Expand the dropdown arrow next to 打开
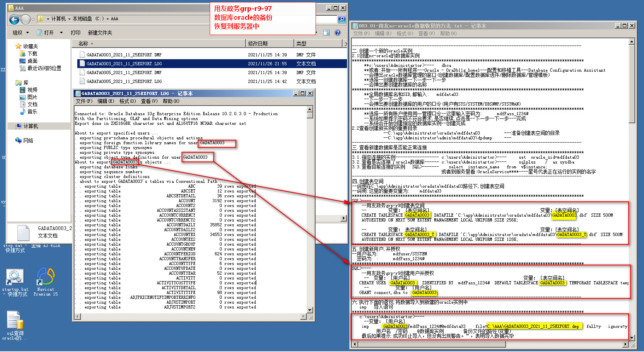644x352 pixels. coord(61,33)
